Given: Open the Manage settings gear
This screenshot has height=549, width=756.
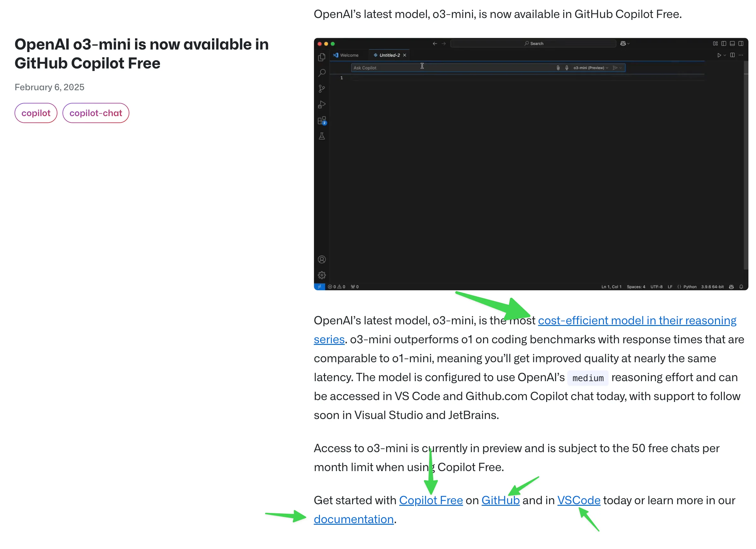Looking at the screenshot, I should [x=322, y=275].
